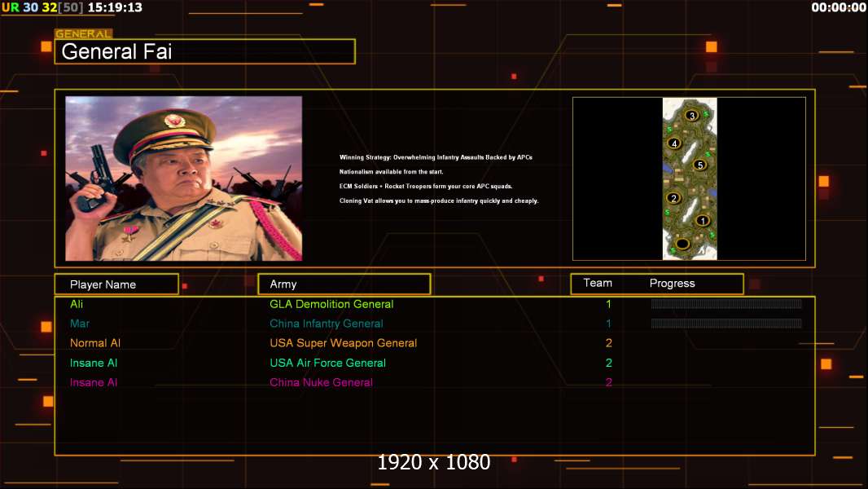The image size is (868, 489).
Task: Select player name Mar
Action: coord(80,324)
